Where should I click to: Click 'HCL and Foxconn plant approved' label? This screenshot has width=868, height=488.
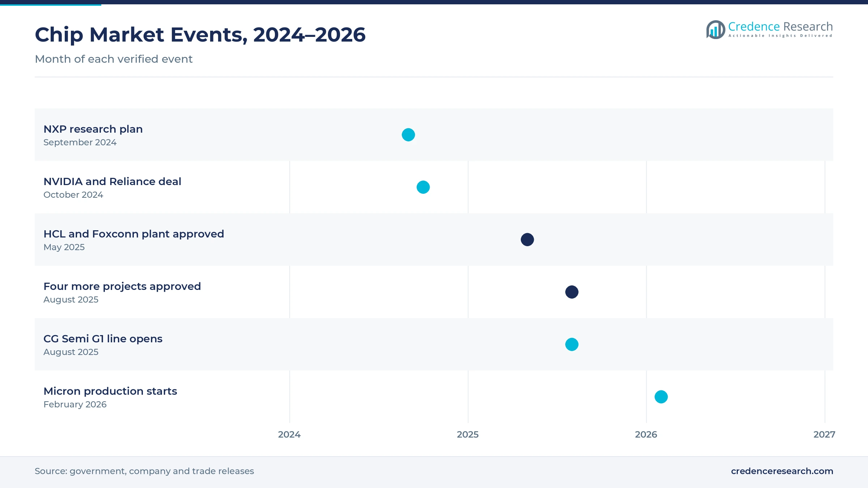(x=134, y=234)
